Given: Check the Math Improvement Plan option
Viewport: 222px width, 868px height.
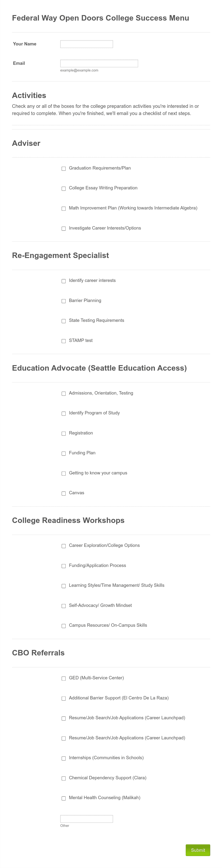Looking at the screenshot, I should (x=63, y=209).
